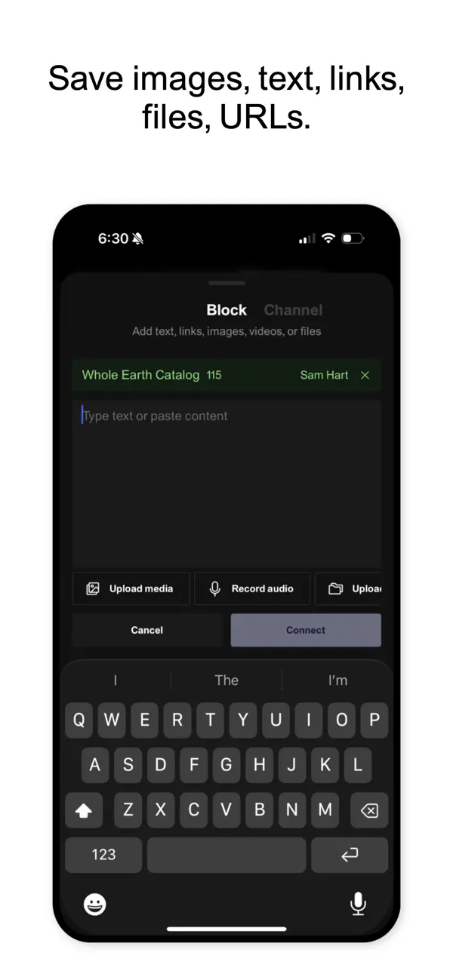Tap the Cancel button
Screen dimensions: 453x980
147,630
